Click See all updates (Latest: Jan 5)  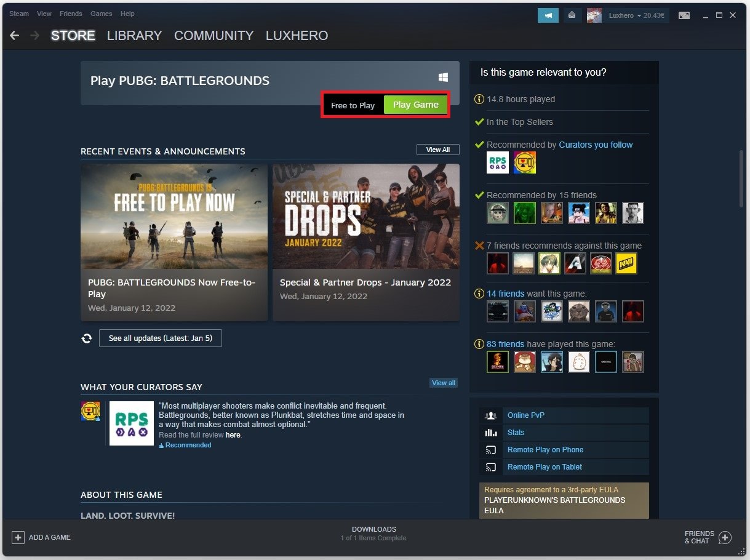161,338
